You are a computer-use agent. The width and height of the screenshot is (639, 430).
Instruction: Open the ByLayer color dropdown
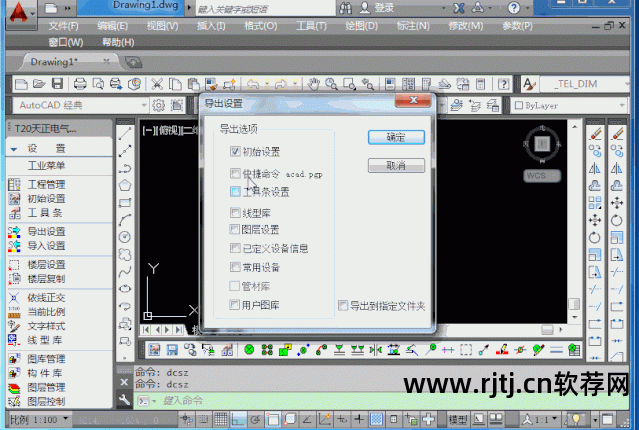pos(622,105)
